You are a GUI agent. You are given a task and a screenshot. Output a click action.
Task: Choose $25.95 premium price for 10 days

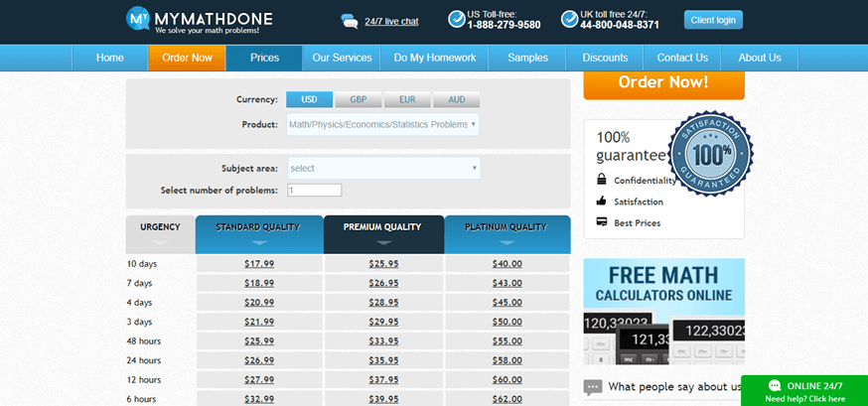point(383,264)
